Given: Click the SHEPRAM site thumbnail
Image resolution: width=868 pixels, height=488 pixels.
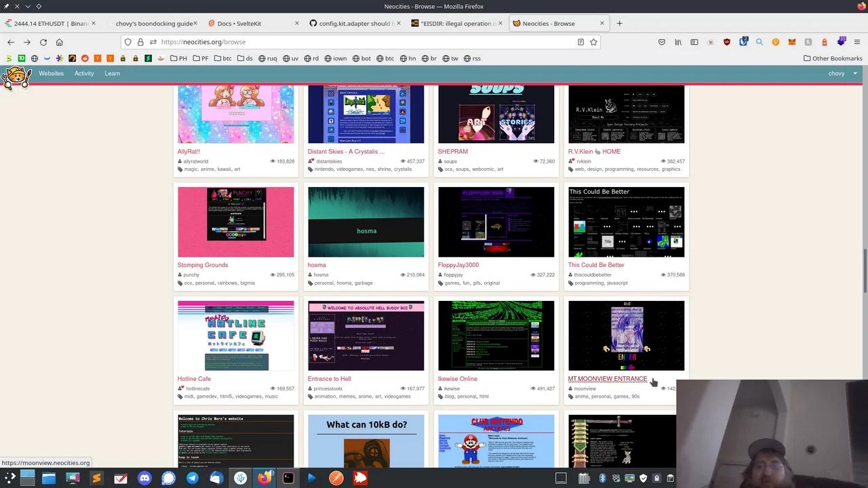Looking at the screenshot, I should coord(496,114).
